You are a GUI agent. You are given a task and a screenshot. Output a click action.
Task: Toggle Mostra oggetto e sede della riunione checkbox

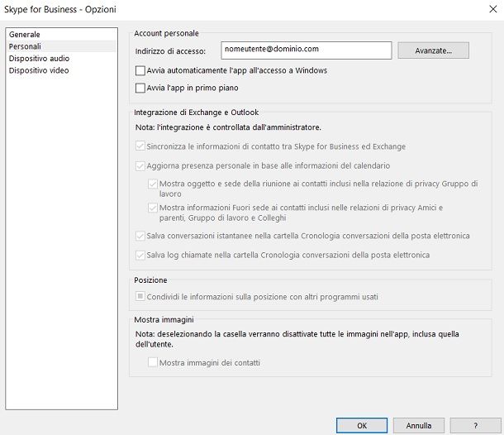[x=153, y=184]
